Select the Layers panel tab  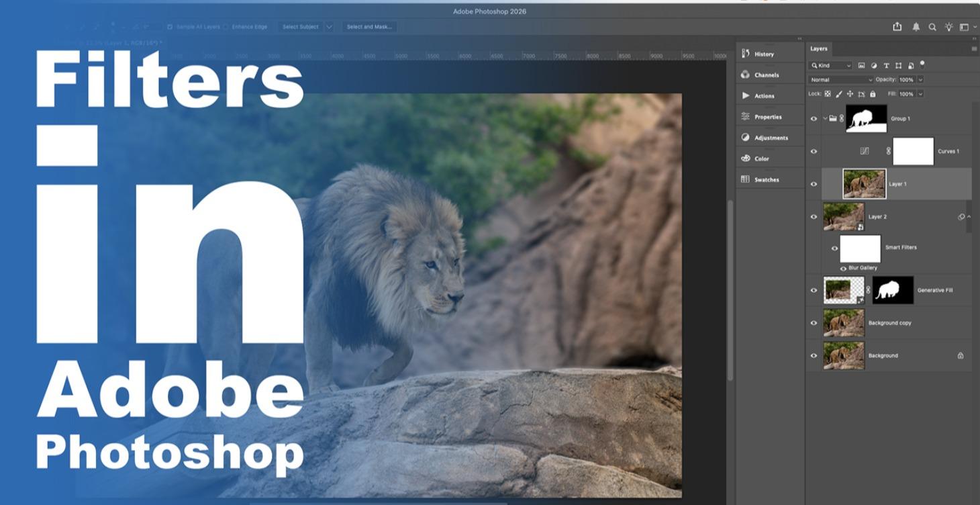819,48
